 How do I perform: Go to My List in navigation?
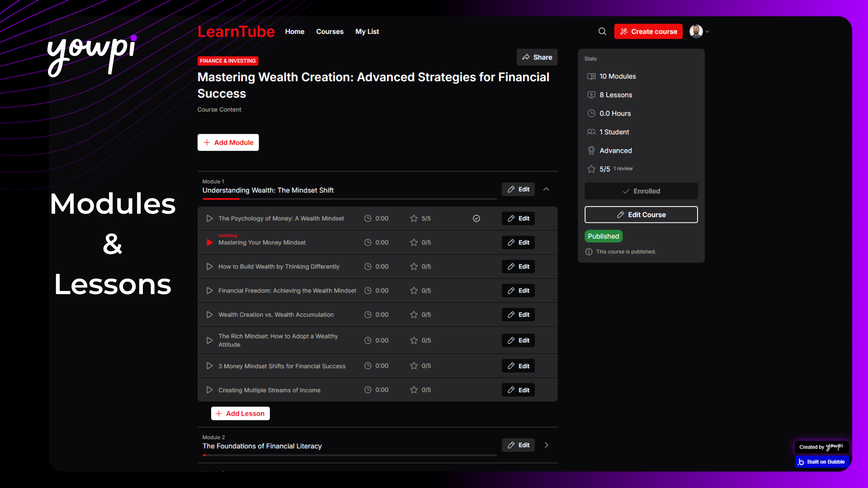[367, 32]
